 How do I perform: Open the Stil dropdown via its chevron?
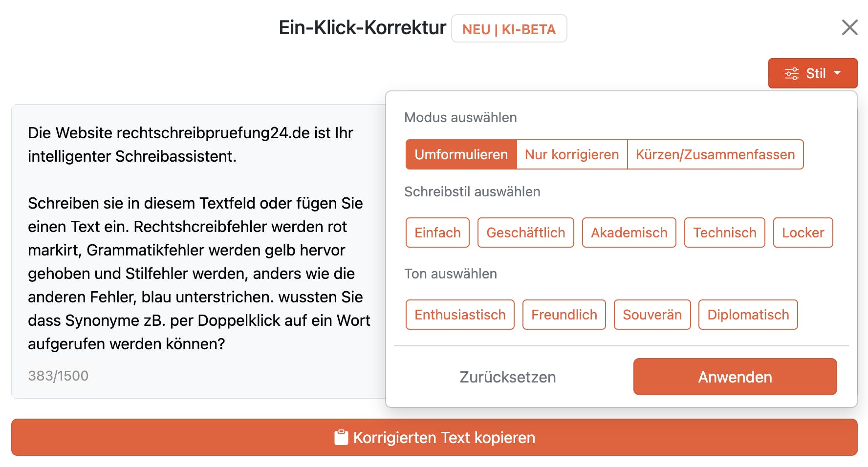(837, 73)
